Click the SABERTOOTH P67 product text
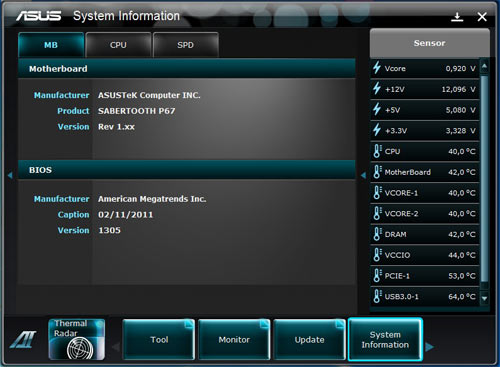This screenshot has height=367, width=500. tap(136, 111)
